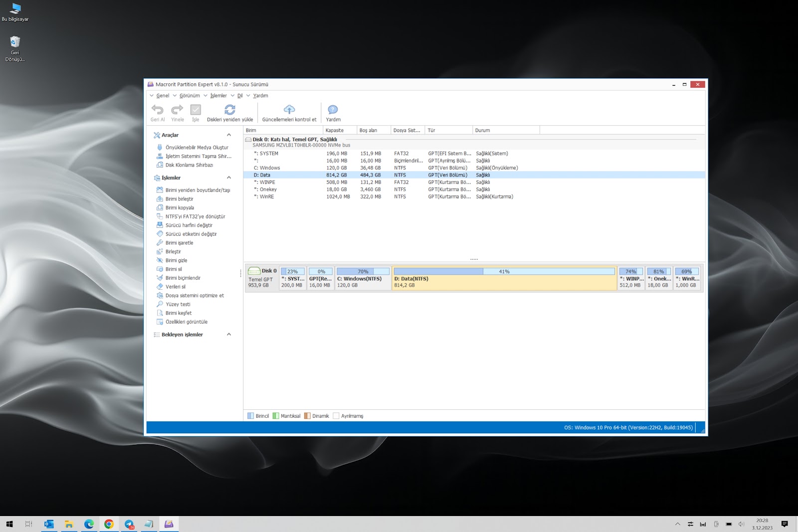Image resolution: width=798 pixels, height=532 pixels.
Task: Click the C: Windows(NTFS) 70% block
Action: pyautogui.click(x=363, y=278)
